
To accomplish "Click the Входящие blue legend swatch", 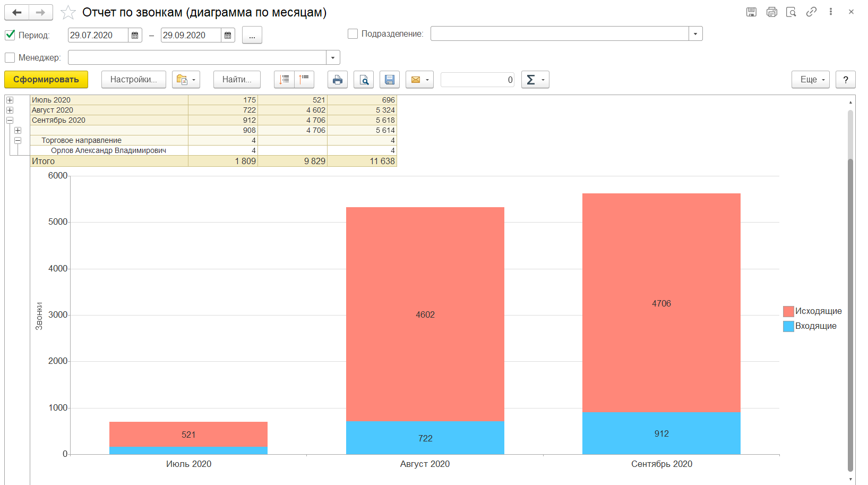I will (x=788, y=326).
